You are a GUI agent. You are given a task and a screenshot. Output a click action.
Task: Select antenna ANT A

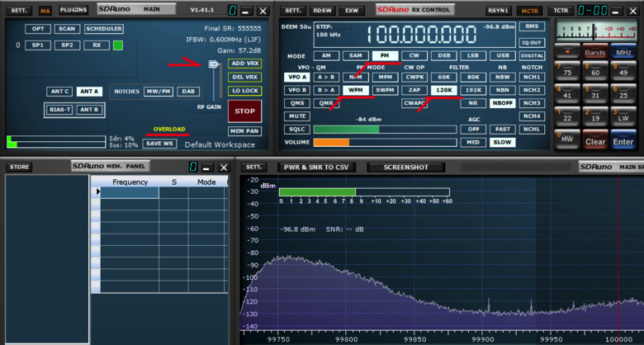[89, 92]
